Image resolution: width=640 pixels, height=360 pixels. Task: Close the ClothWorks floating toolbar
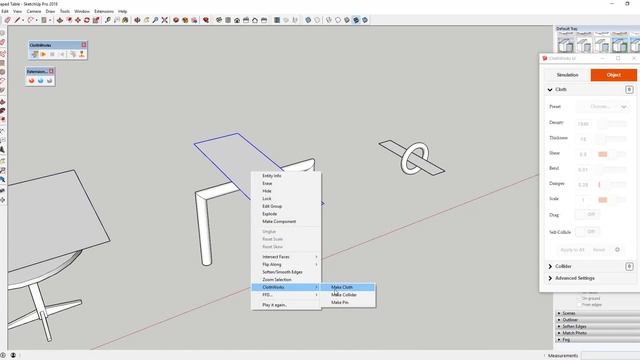[84, 45]
